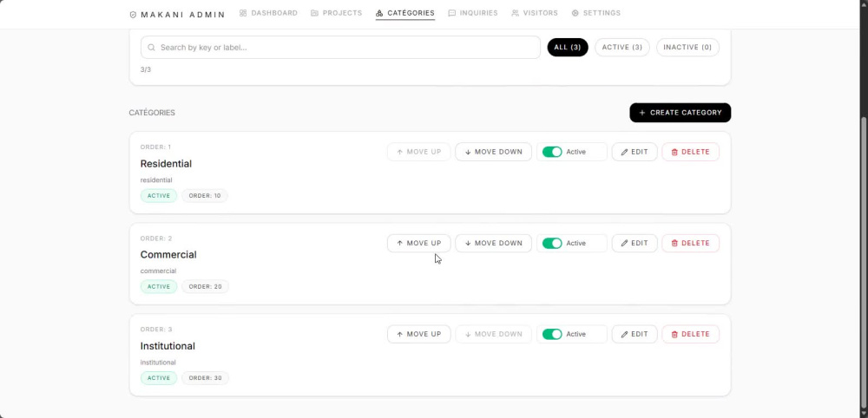Click the Dashboard grid icon in navbar
868x418 pixels.
coord(243,13)
